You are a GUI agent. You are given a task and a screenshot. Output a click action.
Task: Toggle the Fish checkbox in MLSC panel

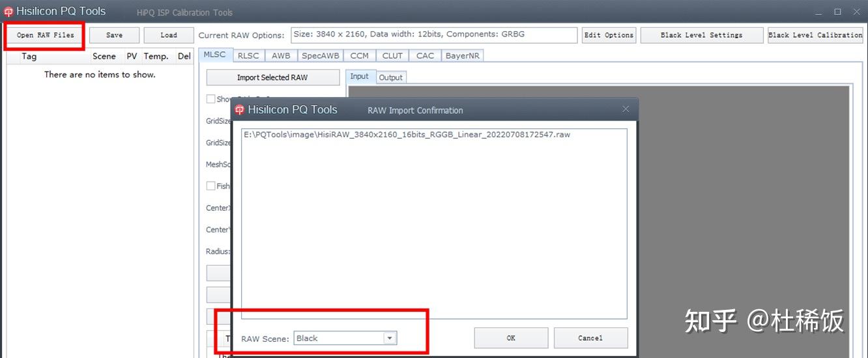(210, 186)
